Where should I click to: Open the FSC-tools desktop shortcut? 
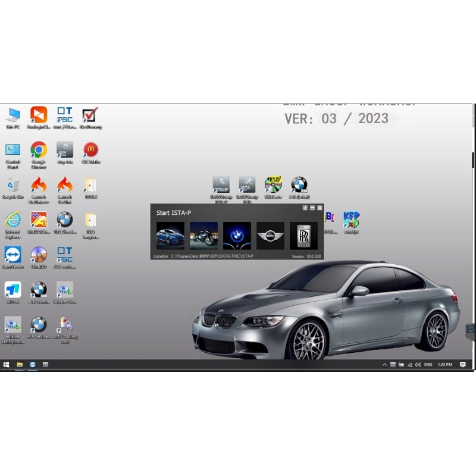[x=63, y=254]
